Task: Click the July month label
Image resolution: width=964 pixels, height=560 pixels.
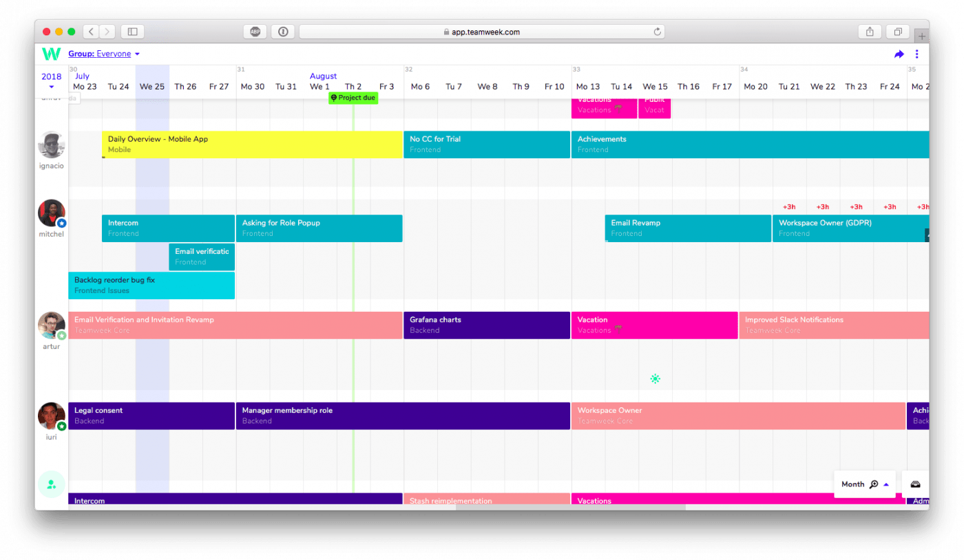Action: 82,76
